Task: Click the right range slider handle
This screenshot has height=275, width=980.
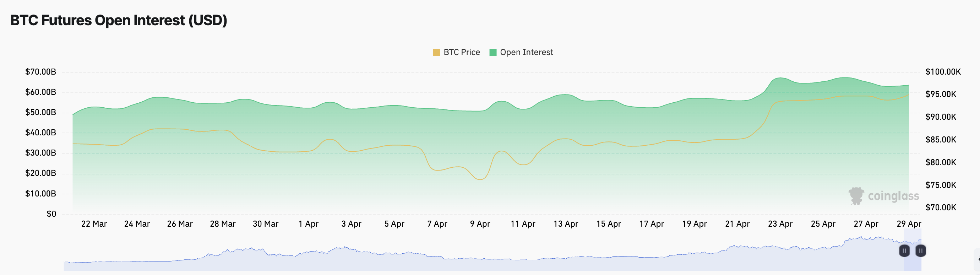Action: click(x=920, y=250)
